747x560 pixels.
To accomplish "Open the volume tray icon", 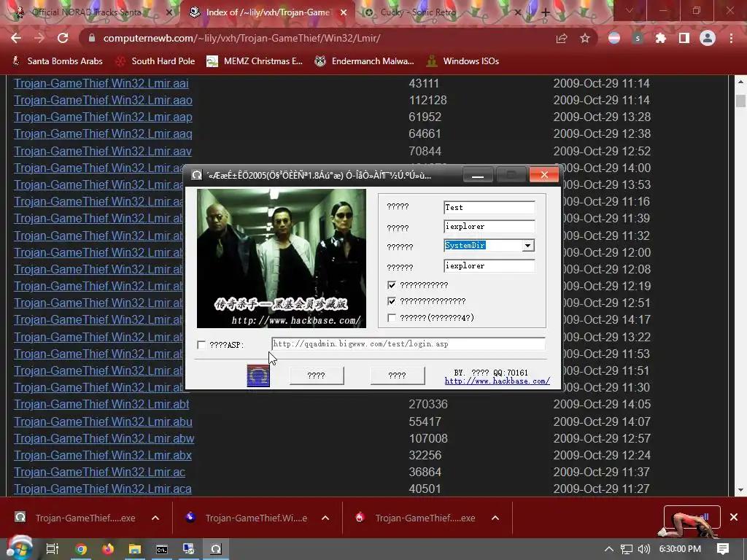I will point(643,549).
